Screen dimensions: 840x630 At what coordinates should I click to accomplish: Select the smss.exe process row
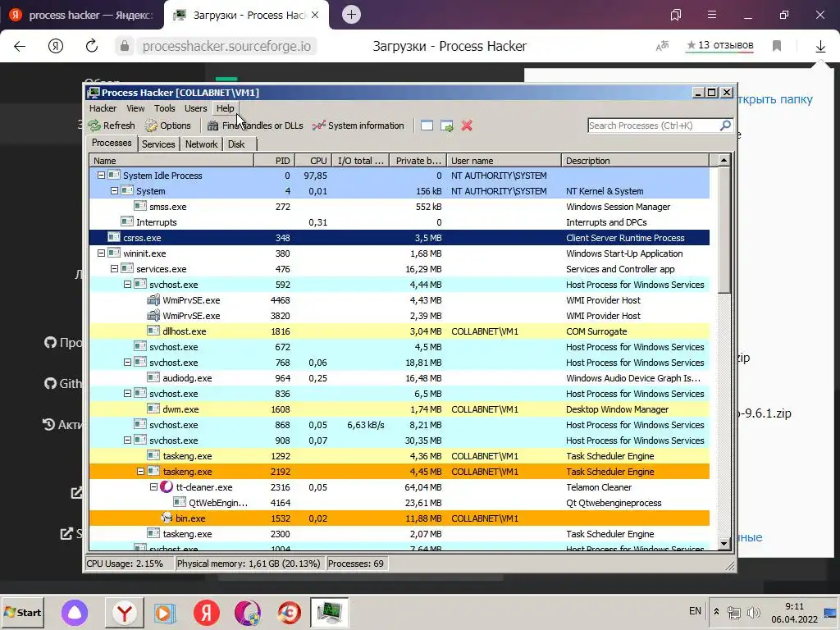(x=399, y=206)
